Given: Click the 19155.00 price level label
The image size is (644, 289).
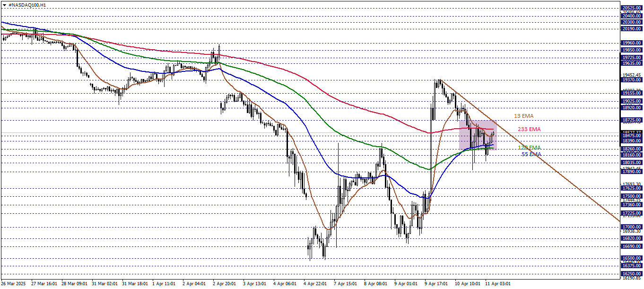Looking at the screenshot, I should [632, 93].
